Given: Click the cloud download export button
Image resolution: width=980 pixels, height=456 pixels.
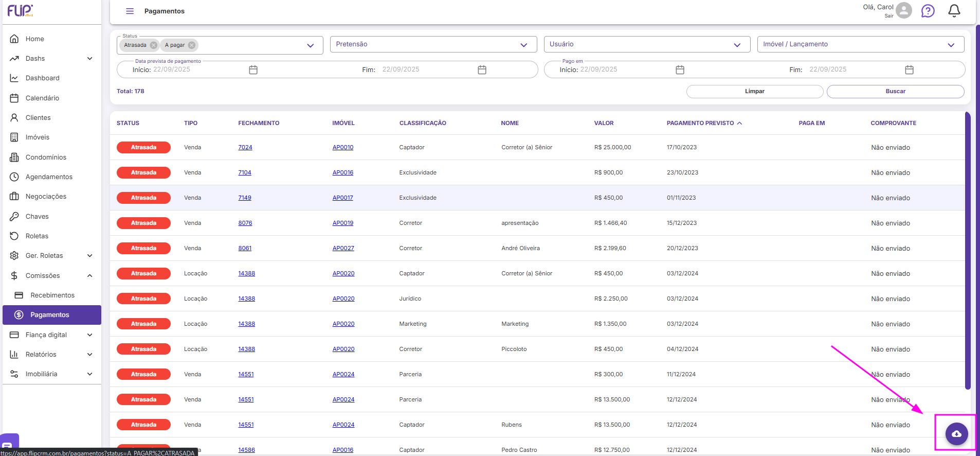Looking at the screenshot, I should 957,434.
